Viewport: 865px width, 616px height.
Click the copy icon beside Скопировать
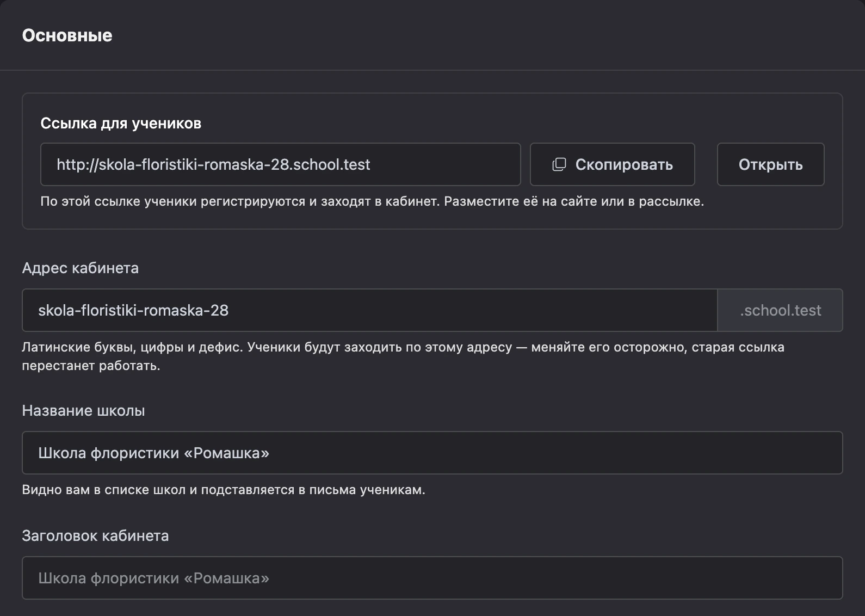(x=559, y=164)
